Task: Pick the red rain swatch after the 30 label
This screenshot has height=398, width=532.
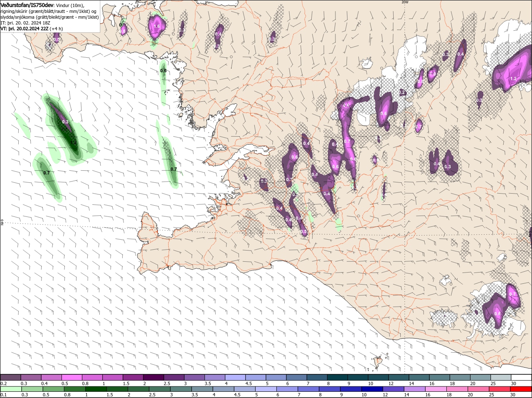Action: [521, 389]
